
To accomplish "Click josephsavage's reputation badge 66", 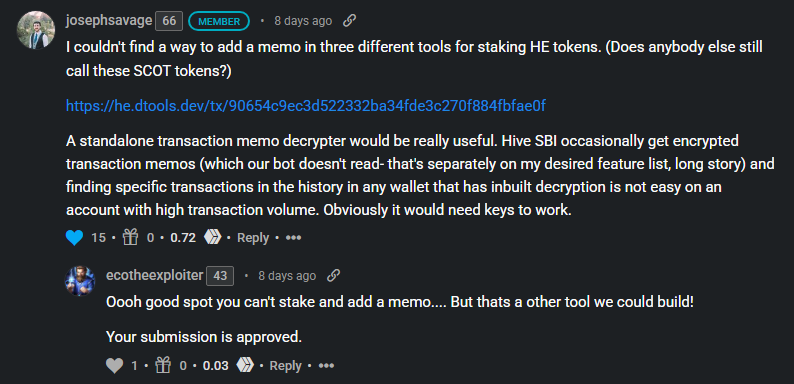I will tap(169, 21).
